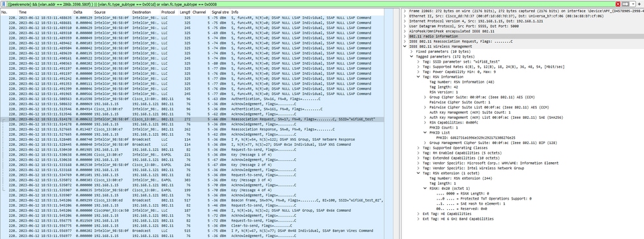This screenshot has width=644, height=239.
Task: Select the Beacon frame SN=974 packet row
Action: coord(192,200)
